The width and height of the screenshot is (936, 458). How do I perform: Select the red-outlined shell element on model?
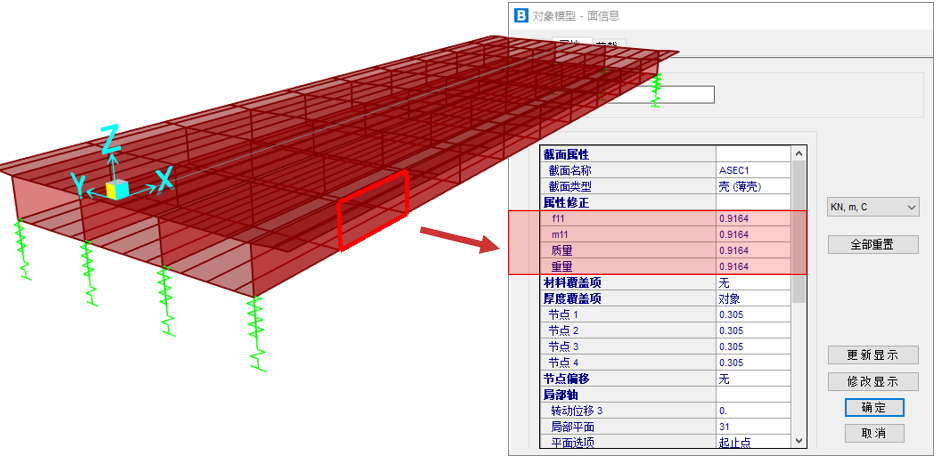(373, 209)
